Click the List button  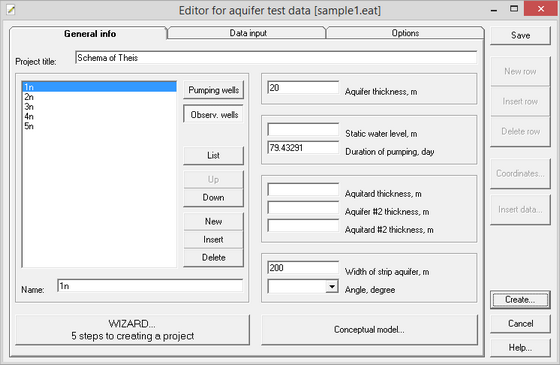coord(214,155)
